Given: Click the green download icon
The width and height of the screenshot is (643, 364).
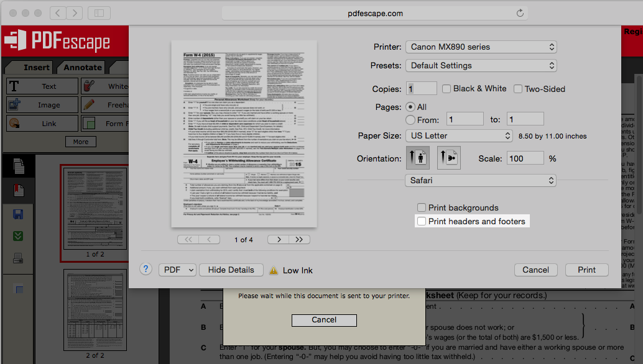Looking at the screenshot, I should pyautogui.click(x=18, y=236).
